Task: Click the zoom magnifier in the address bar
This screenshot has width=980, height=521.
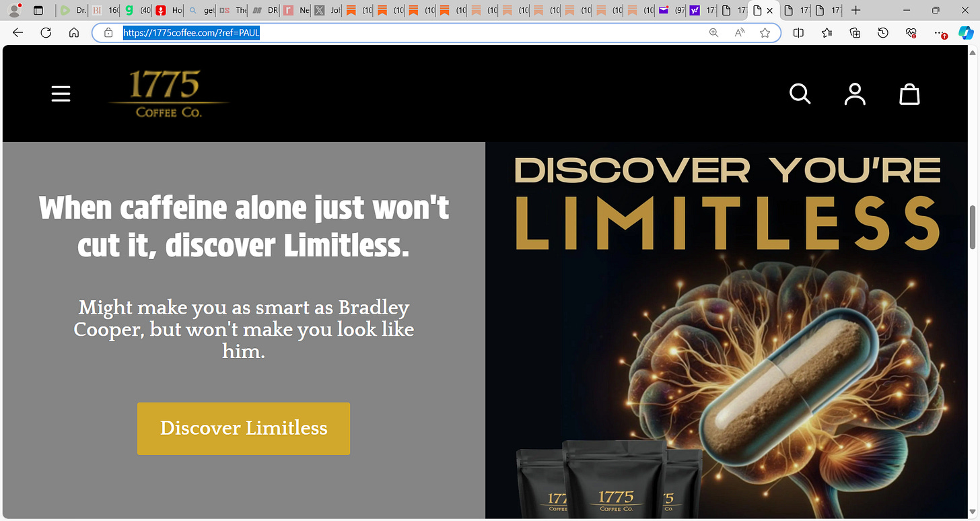Action: [713, 32]
